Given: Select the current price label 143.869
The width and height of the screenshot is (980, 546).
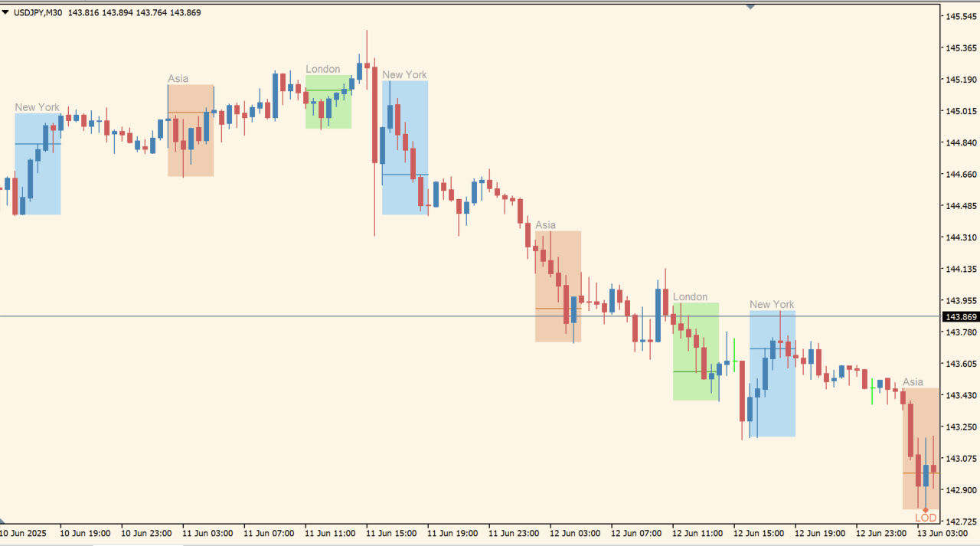Looking at the screenshot, I should pyautogui.click(x=960, y=317).
